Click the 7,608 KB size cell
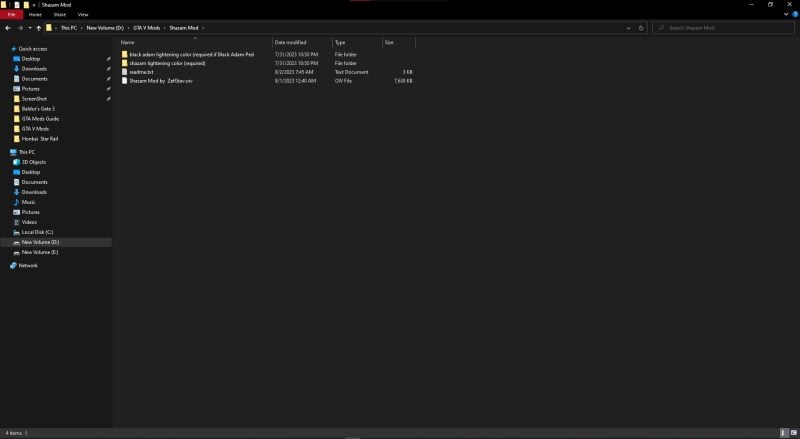Image resolution: width=800 pixels, height=439 pixels. (x=403, y=81)
